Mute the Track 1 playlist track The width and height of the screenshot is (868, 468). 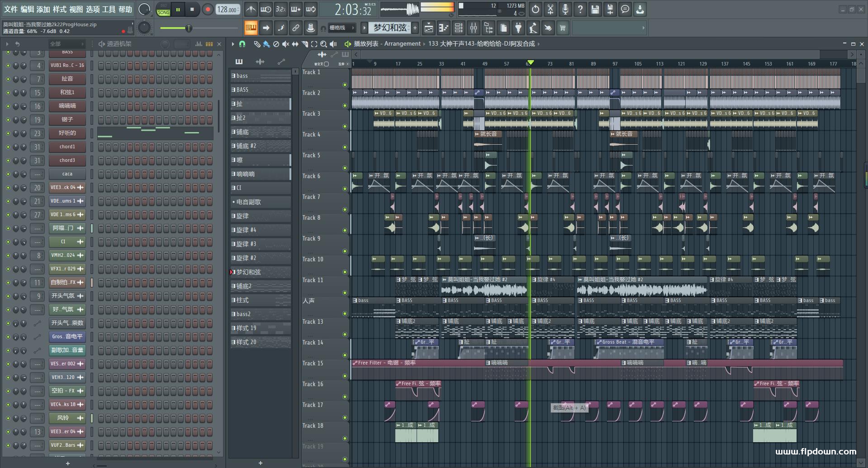(x=345, y=85)
